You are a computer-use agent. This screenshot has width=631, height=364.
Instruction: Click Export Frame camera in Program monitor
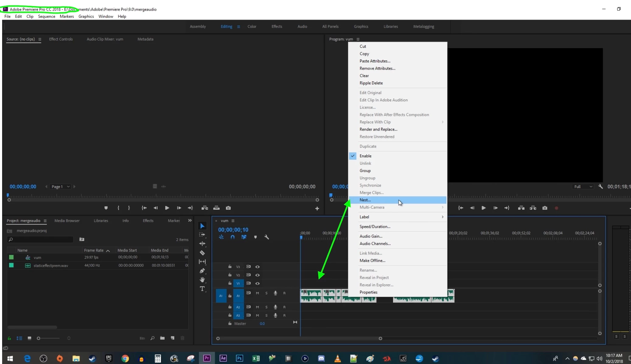(x=545, y=208)
